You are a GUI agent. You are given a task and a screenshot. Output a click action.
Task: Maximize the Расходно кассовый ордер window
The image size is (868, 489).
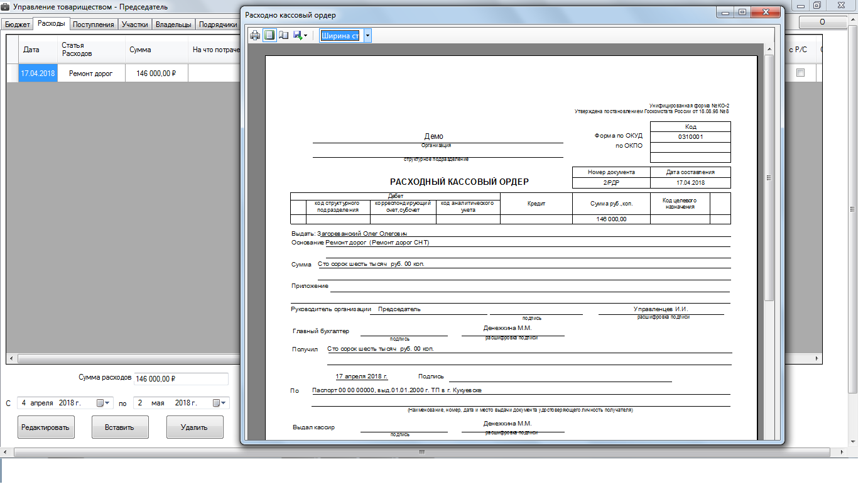point(742,13)
